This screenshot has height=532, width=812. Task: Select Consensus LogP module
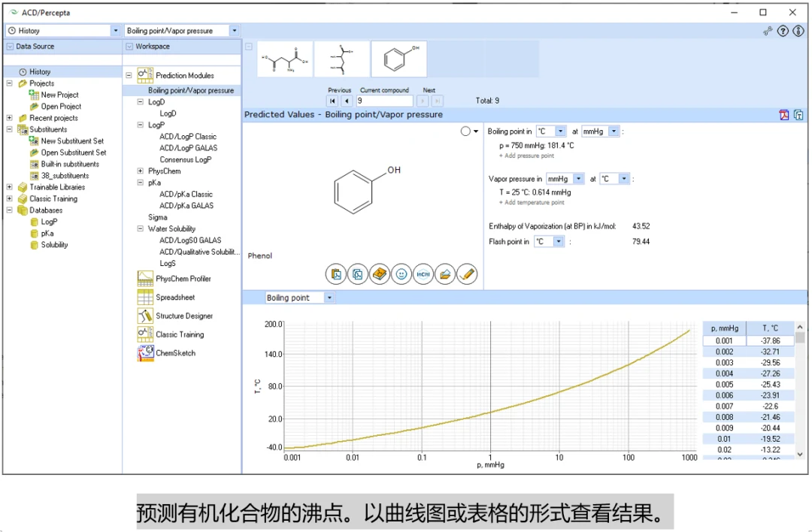tap(186, 159)
